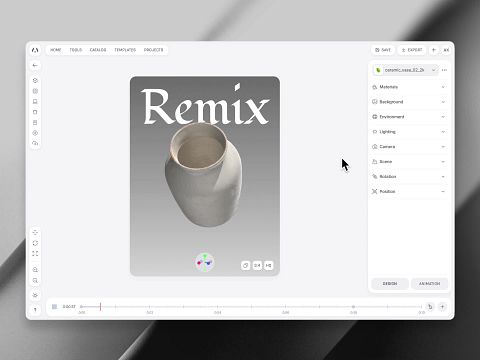The image size is (480, 360).
Task: Open the CATALOG menu item
Action: (98, 50)
